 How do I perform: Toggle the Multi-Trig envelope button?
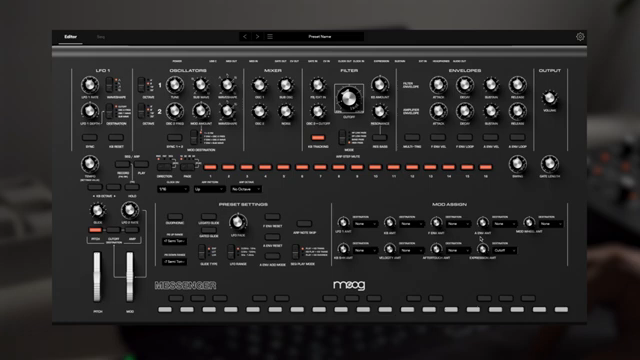412,138
